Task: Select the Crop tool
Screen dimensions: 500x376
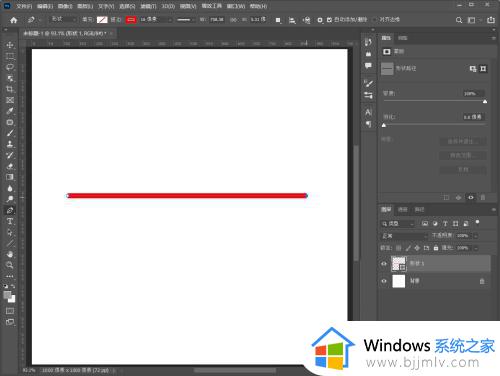Action: [x=10, y=89]
